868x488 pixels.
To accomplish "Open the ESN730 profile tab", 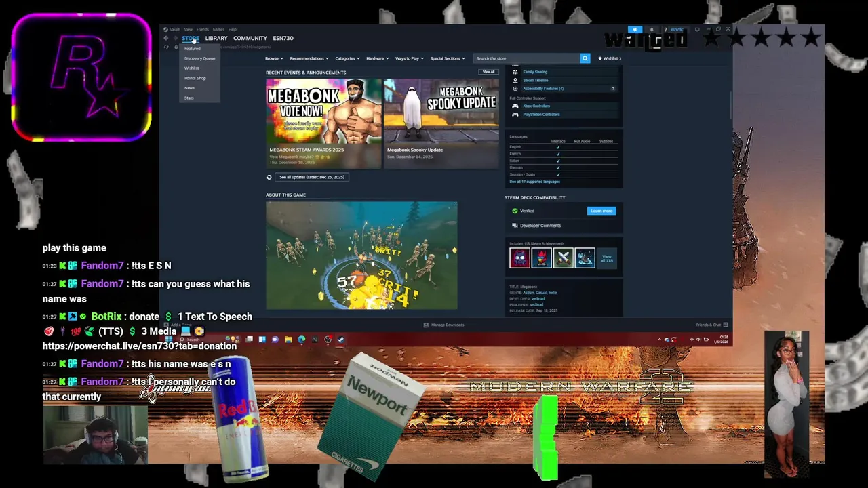I will point(283,38).
